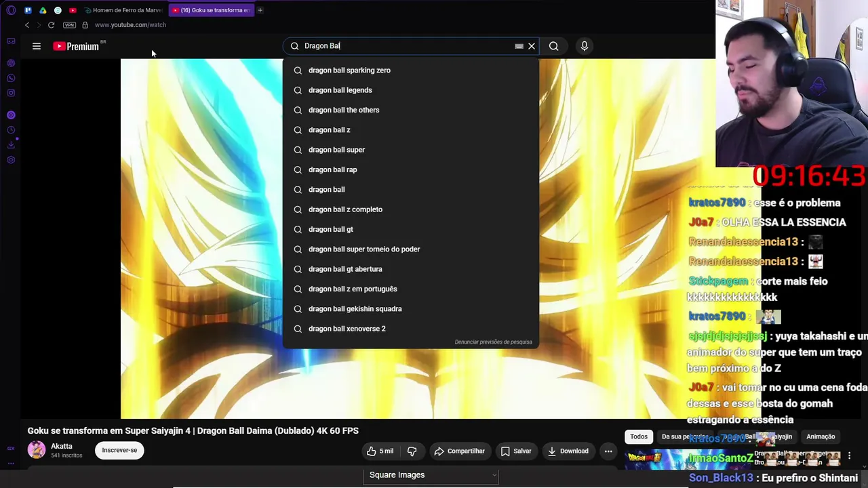Select the Goku se transforma tab
Viewport: 868px width, 488px height.
point(211,10)
